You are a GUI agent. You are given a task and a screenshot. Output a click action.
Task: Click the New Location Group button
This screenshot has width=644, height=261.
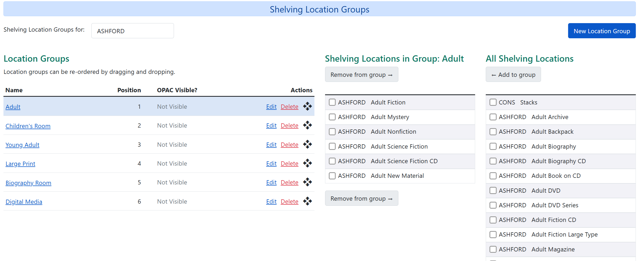602,31
